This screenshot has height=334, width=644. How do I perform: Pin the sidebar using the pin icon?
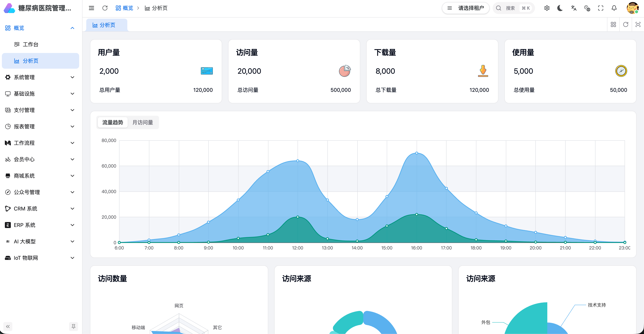[74, 326]
